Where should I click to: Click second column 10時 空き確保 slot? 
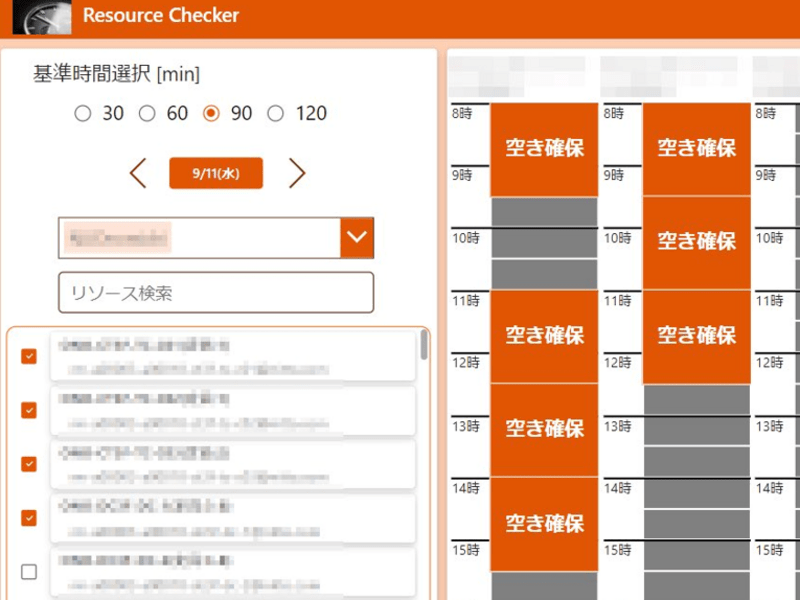[x=696, y=242]
